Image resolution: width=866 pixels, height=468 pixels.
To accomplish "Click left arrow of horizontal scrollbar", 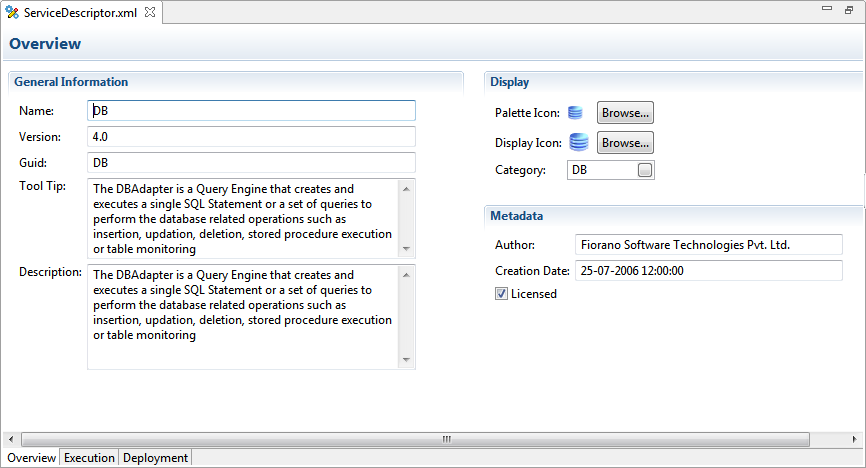I will click(x=11, y=439).
